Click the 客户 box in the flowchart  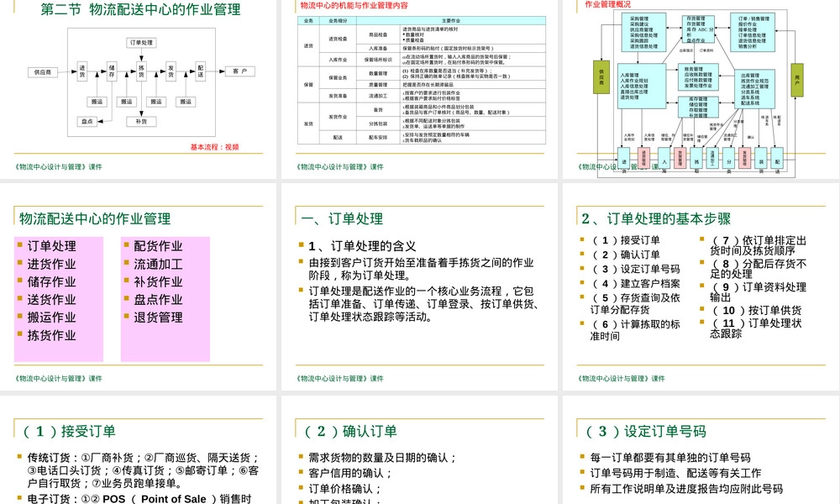(x=240, y=71)
